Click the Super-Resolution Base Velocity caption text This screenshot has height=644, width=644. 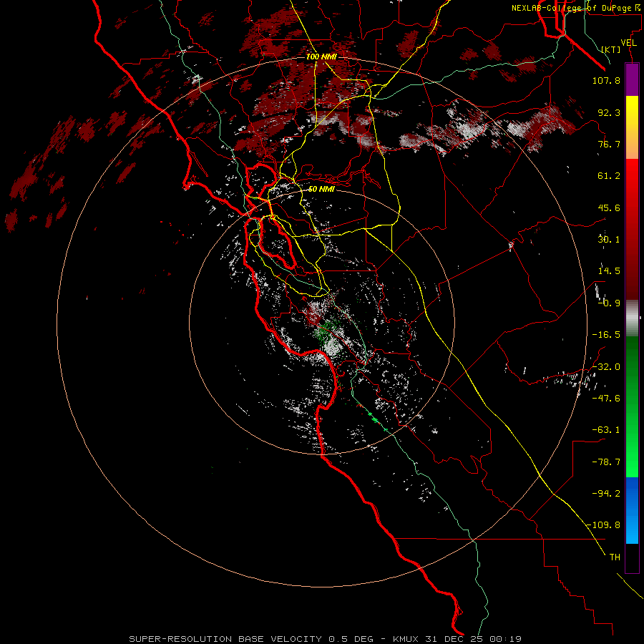(x=326, y=639)
